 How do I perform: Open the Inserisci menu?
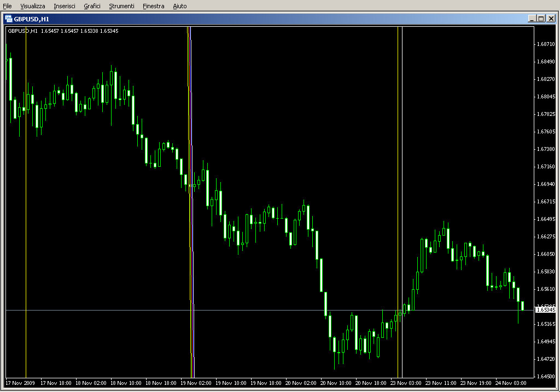coord(65,6)
